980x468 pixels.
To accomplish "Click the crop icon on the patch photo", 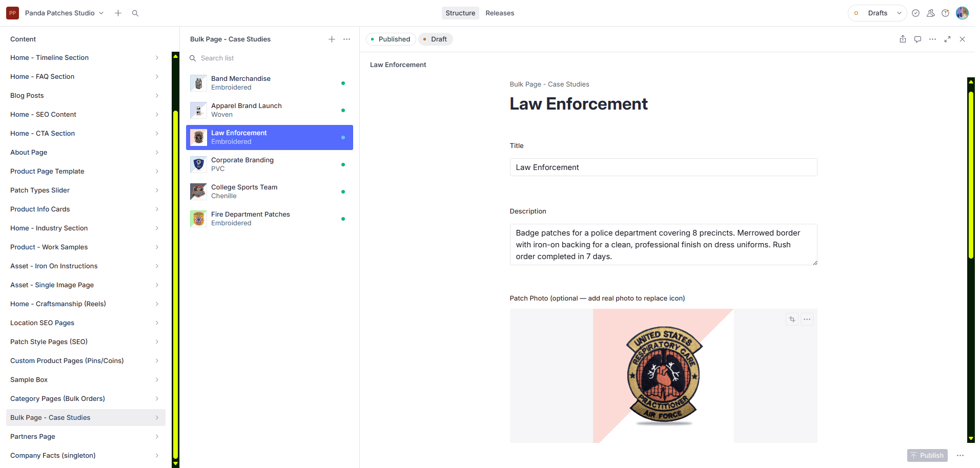I will click(792, 320).
